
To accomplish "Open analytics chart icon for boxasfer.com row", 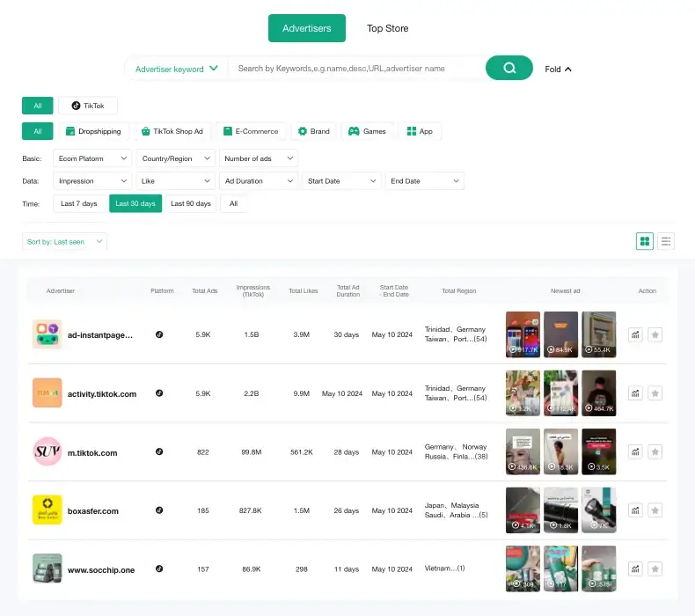I will tap(635, 510).
